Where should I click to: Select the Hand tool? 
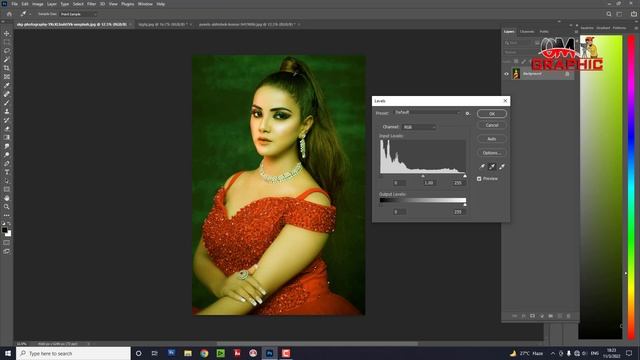click(7, 198)
